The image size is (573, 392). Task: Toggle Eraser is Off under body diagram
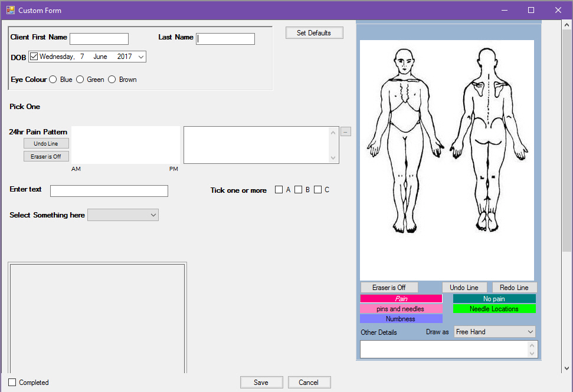coord(389,288)
